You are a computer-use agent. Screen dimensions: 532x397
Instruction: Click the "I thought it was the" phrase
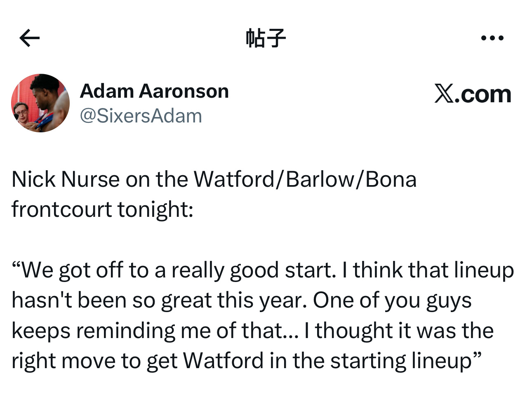point(399,331)
